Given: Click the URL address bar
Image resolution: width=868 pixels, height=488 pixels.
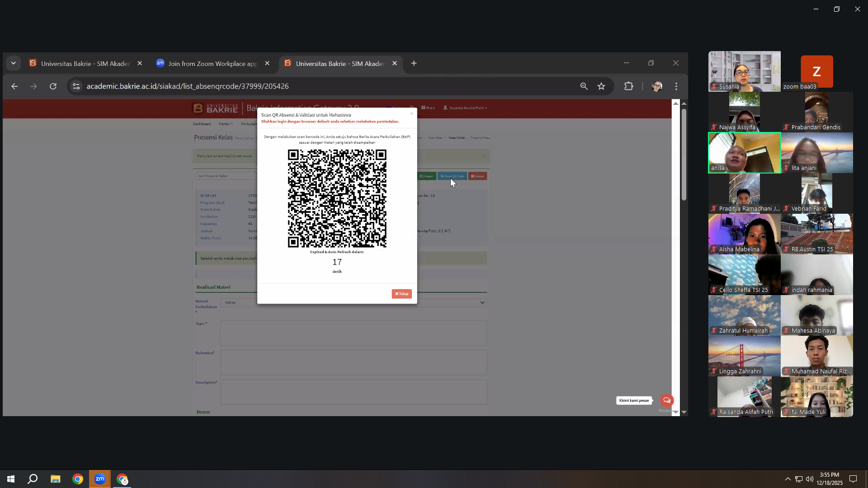Looking at the screenshot, I should (325, 86).
